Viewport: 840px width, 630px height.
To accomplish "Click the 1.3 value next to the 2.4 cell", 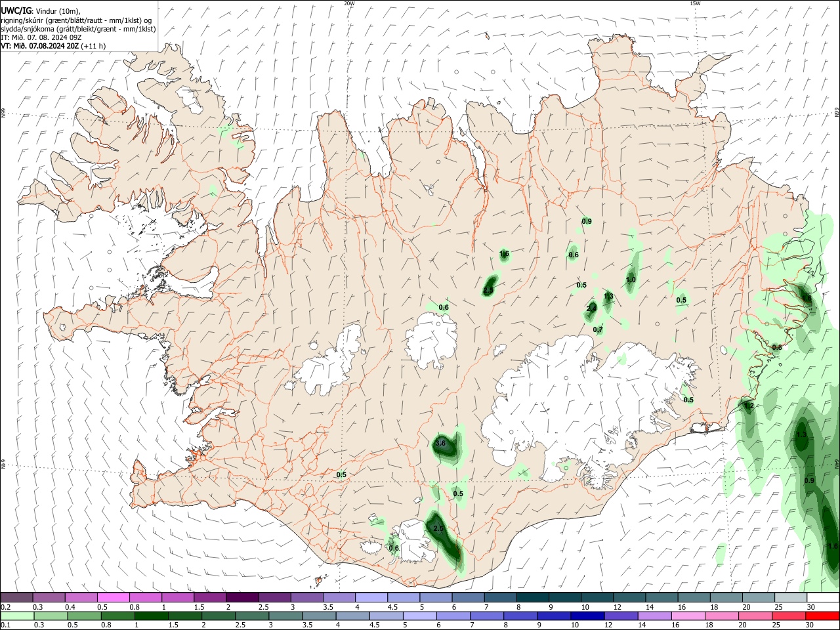I will [x=608, y=296].
